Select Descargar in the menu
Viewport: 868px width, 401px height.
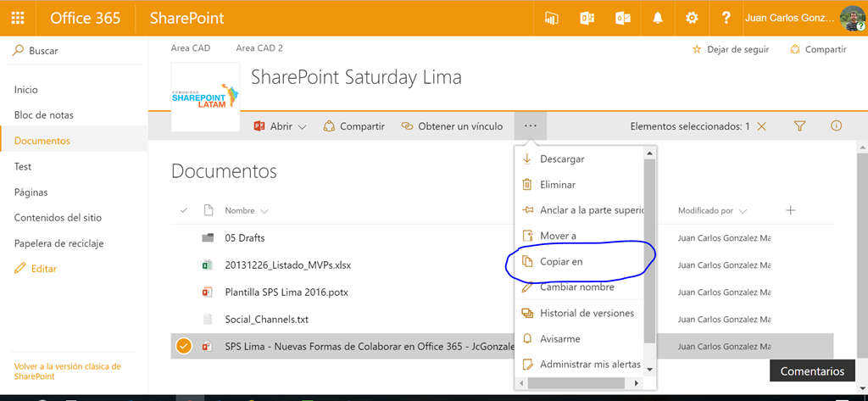563,159
